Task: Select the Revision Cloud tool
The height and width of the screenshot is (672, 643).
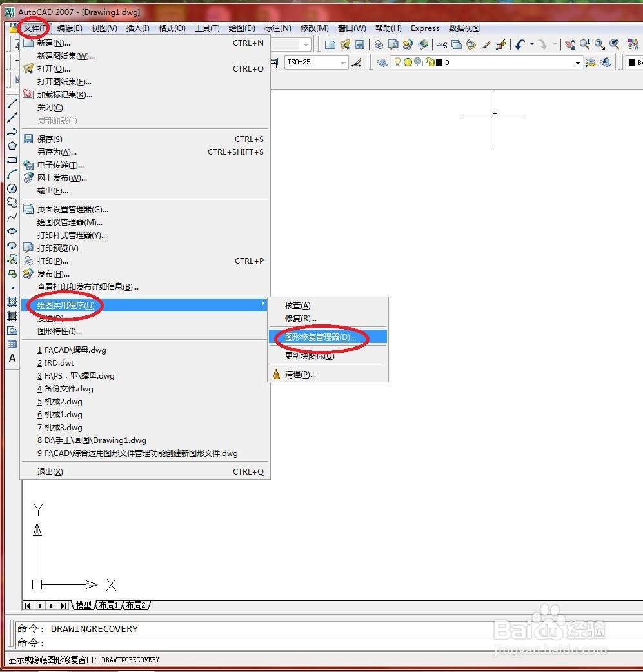Action: click(x=12, y=203)
